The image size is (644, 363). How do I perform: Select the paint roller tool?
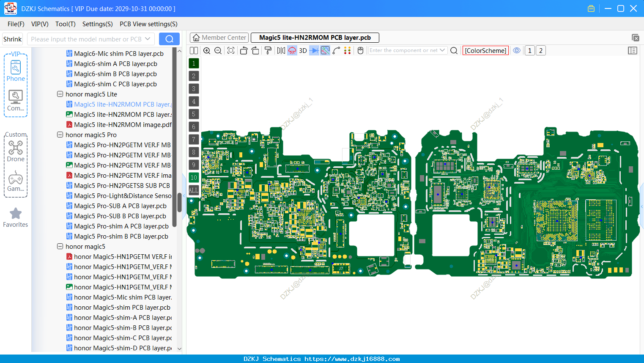click(x=268, y=51)
